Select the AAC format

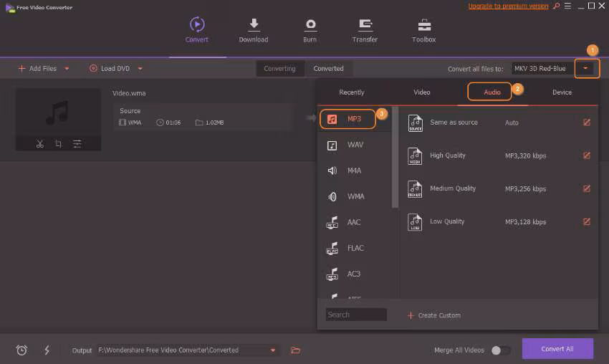coord(355,222)
